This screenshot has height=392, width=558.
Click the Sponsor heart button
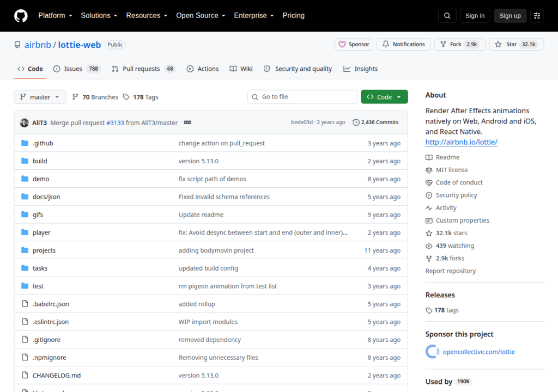pyautogui.click(x=354, y=45)
